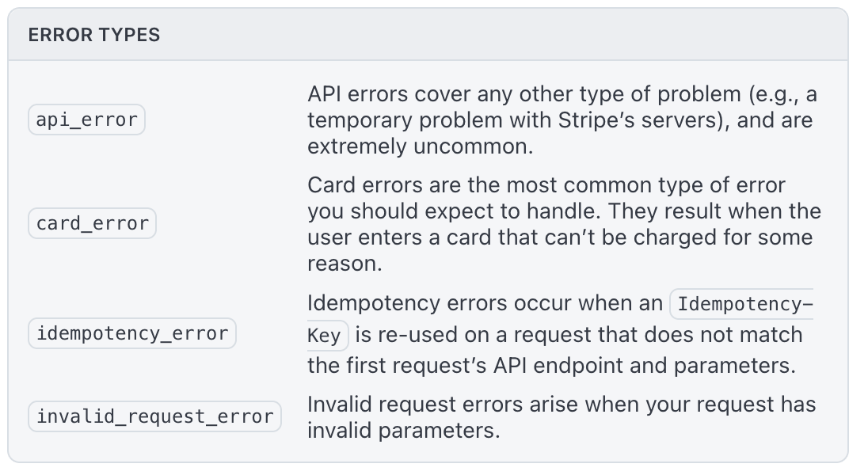This screenshot has width=868, height=475.
Task: Click the Invalid request errors description
Action: (562, 417)
